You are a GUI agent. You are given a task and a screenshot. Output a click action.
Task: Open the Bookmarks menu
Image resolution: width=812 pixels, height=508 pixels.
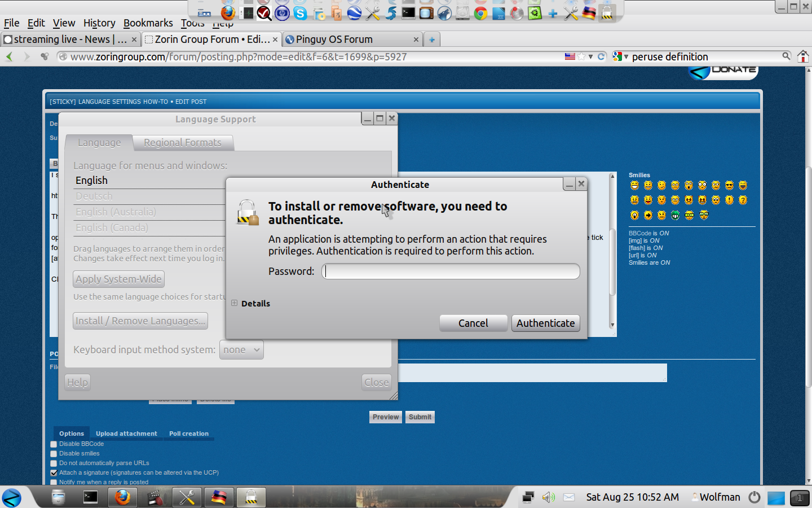pos(148,23)
